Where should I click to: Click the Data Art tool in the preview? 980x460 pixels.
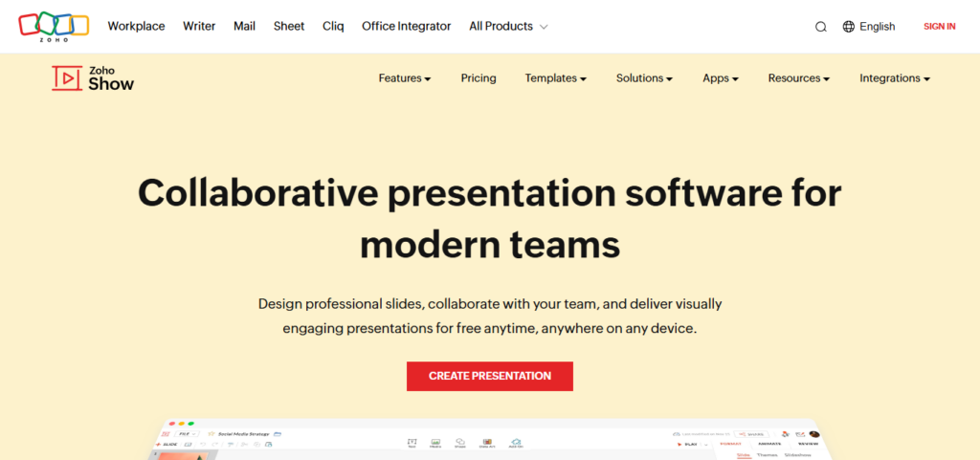(487, 443)
